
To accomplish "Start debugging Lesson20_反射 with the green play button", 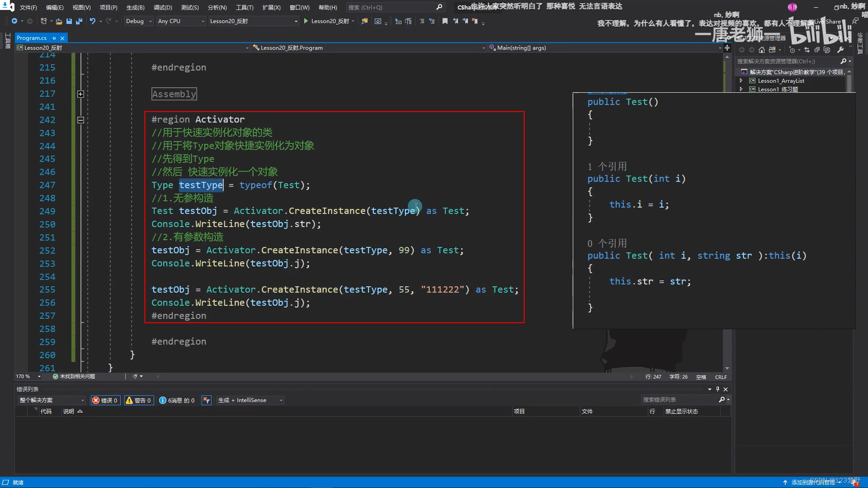I will [306, 21].
